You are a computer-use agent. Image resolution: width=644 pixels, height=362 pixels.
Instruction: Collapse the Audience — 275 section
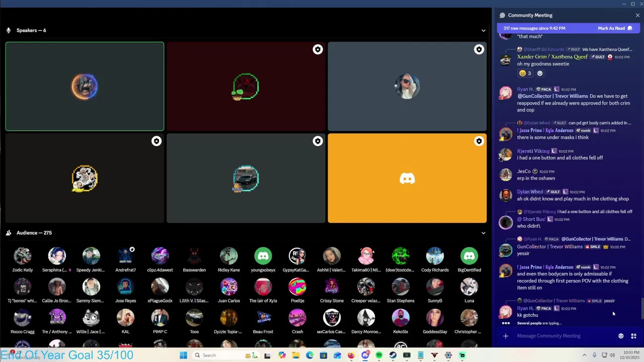(483, 233)
